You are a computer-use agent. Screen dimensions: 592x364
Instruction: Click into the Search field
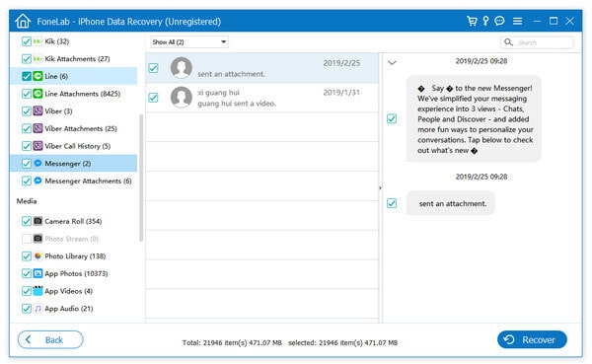[537, 41]
